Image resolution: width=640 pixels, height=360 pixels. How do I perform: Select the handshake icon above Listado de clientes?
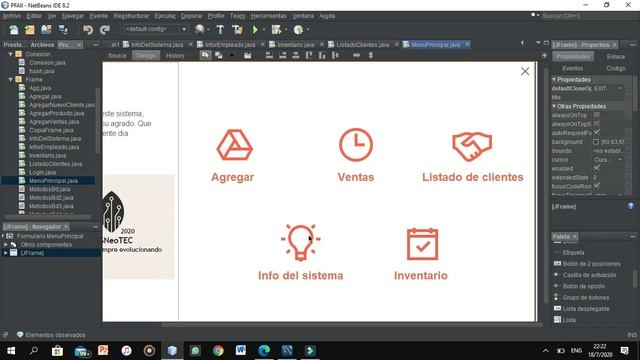click(472, 146)
